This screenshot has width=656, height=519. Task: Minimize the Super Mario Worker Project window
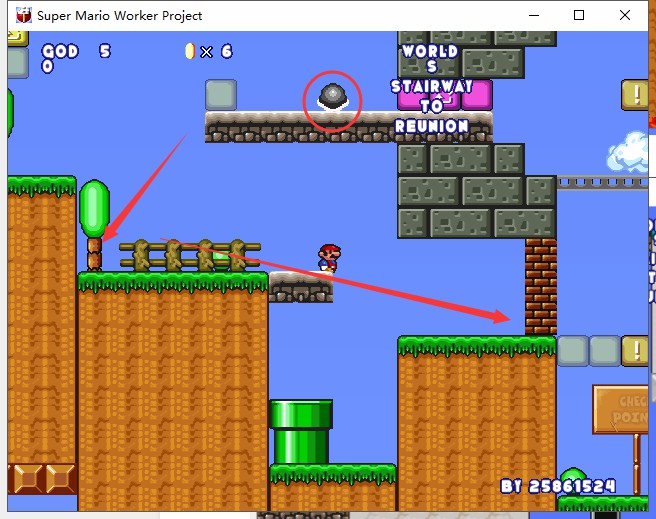coord(533,15)
